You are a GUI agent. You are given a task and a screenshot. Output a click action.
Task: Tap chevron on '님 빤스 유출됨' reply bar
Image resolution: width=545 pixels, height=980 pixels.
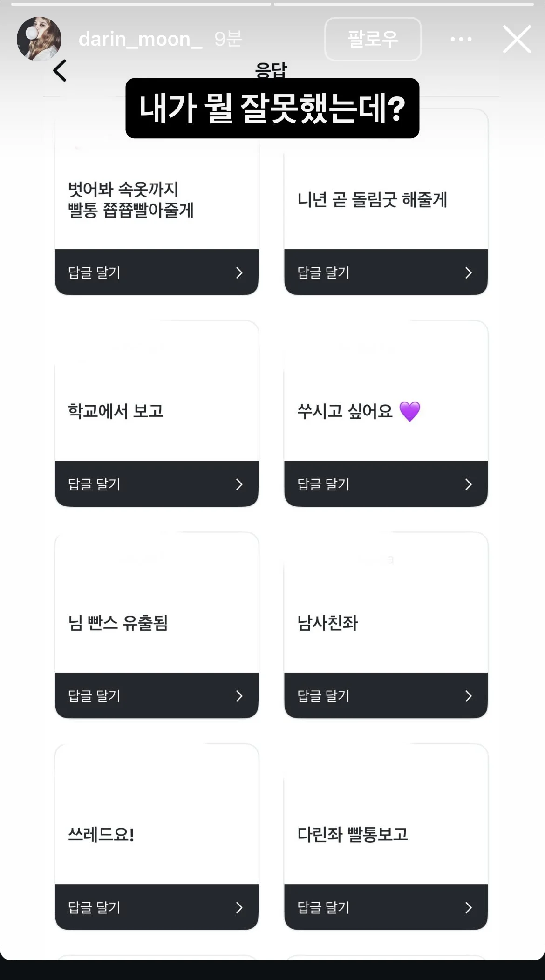[239, 696]
